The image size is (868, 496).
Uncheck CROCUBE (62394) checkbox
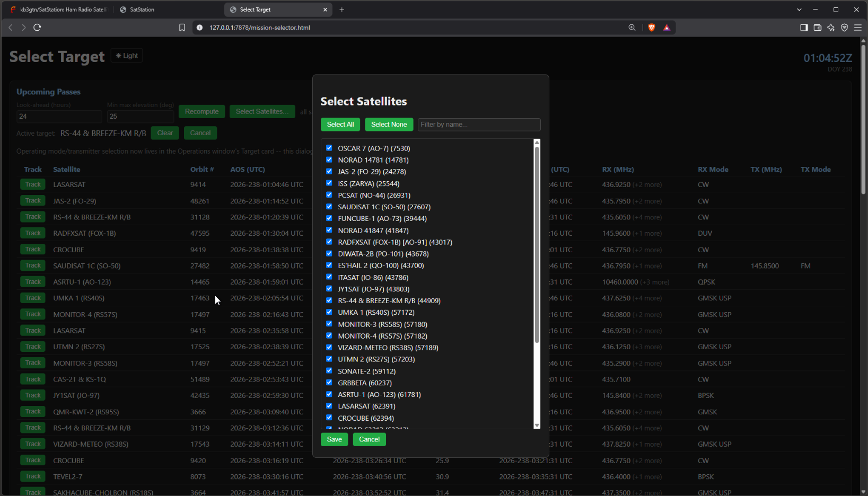[329, 418]
